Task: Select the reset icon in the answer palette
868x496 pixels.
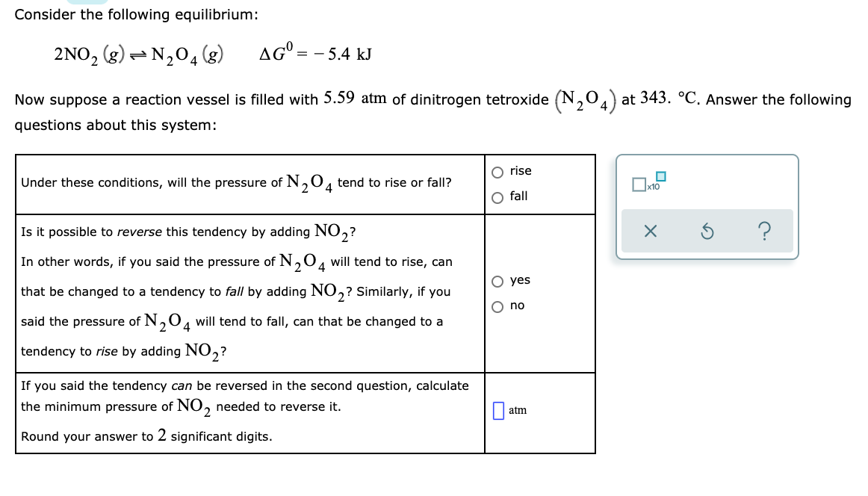Action: (707, 231)
